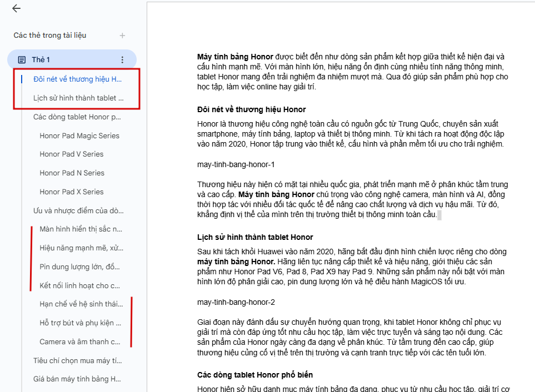The width and height of the screenshot is (535, 392).
Task: Click the text may-tinh-bang-honor-2
Action: coord(236,303)
